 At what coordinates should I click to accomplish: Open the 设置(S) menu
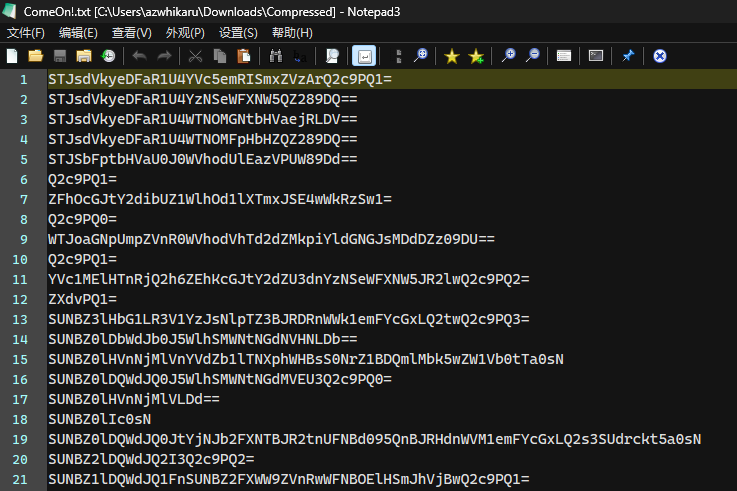238,33
